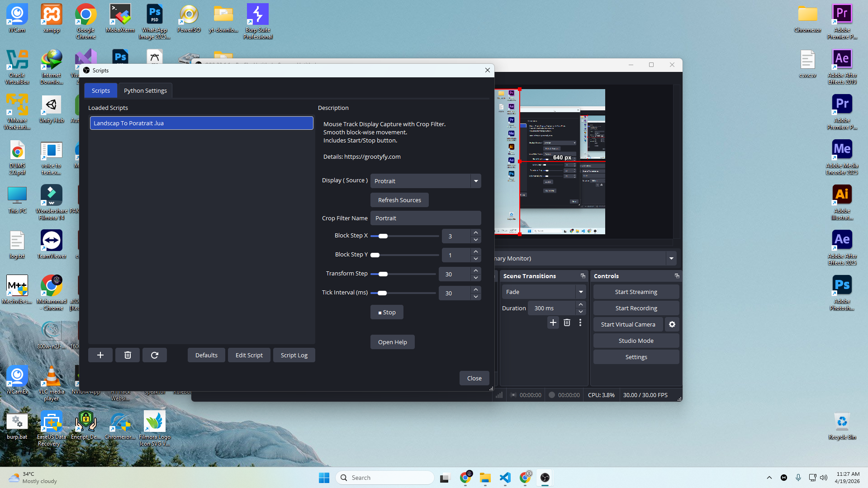Add a scene transition with plus icon
The image size is (868, 488).
(x=553, y=322)
